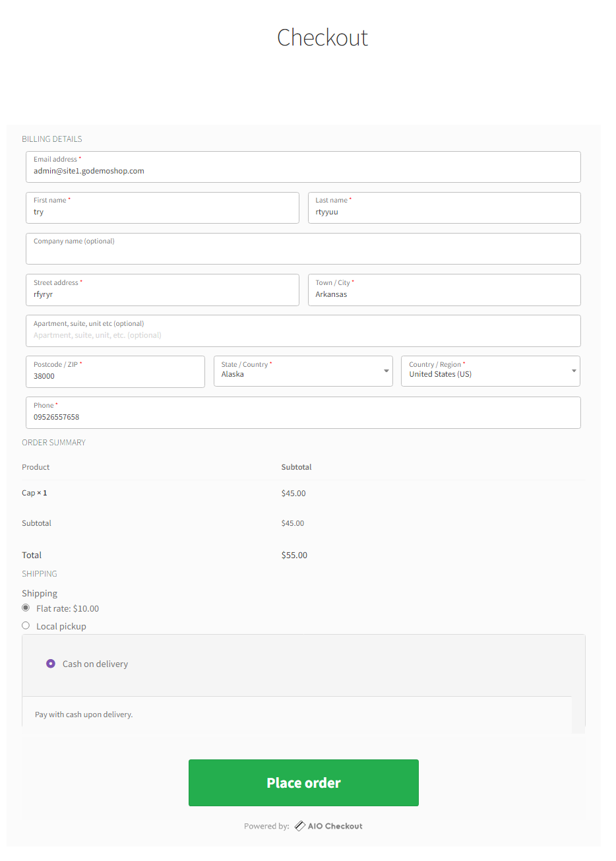Click the Cap × 1 product row
This screenshot has width=616, height=861.
[x=303, y=494]
